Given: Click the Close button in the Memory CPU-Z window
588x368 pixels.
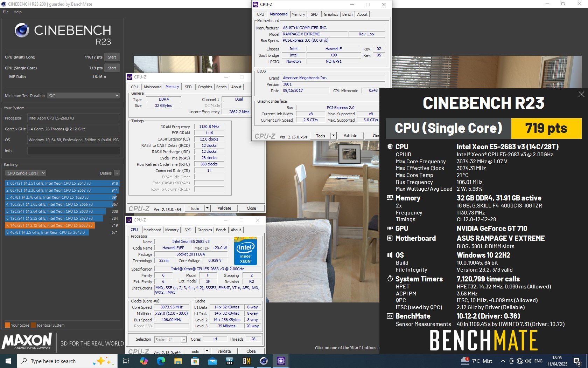Looking at the screenshot, I should click(251, 208).
